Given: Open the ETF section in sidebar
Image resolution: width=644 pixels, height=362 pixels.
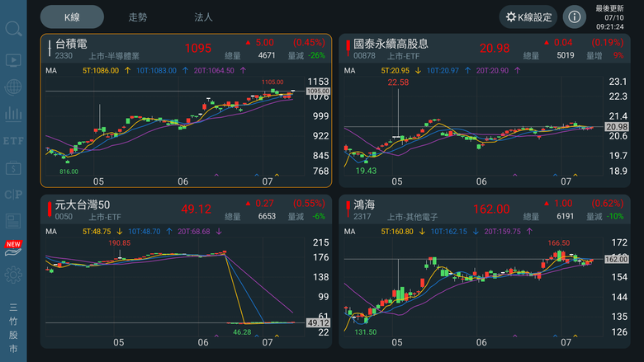Looking at the screenshot, I should 13,141.
